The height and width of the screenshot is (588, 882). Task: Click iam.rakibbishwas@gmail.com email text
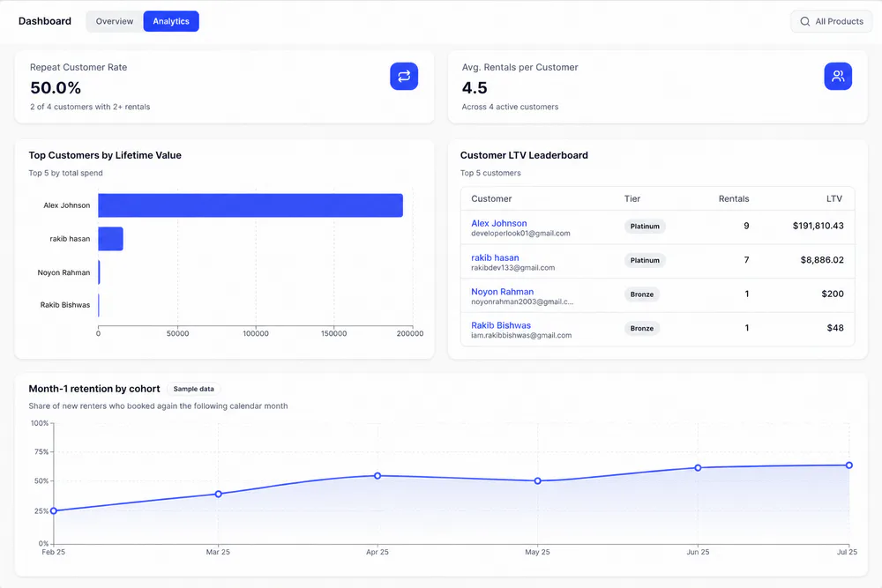click(x=521, y=336)
